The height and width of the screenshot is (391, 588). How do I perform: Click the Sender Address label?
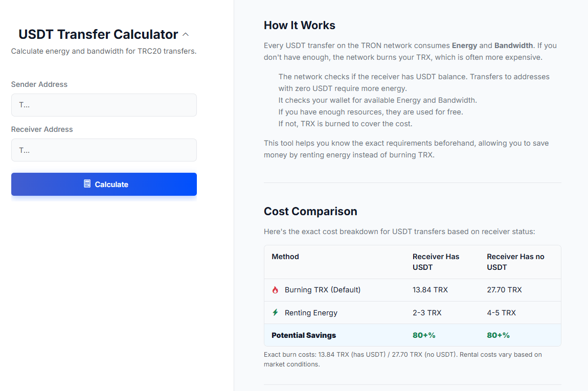click(39, 84)
